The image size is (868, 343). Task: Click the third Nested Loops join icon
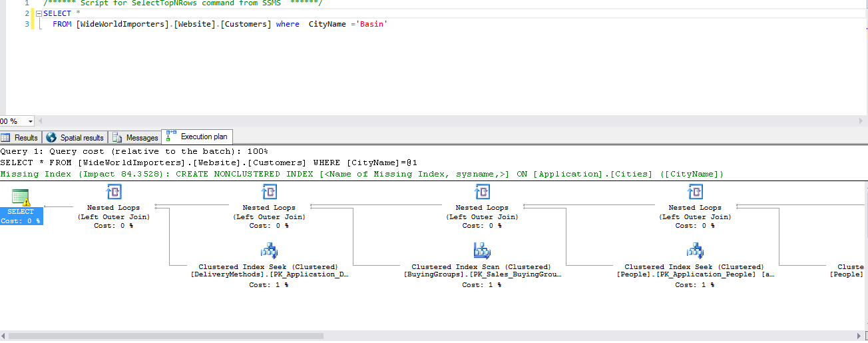(482, 193)
